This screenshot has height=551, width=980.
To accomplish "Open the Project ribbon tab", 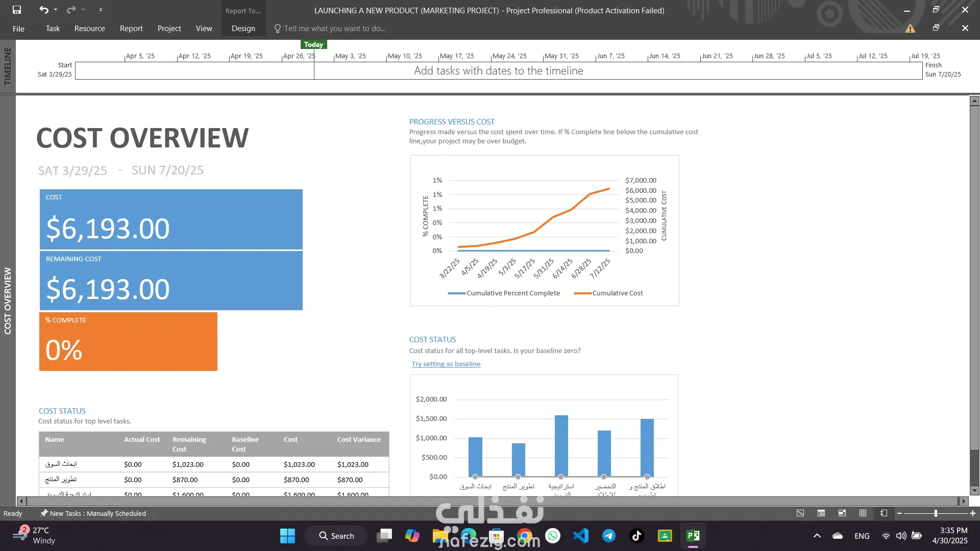I will (x=169, y=29).
